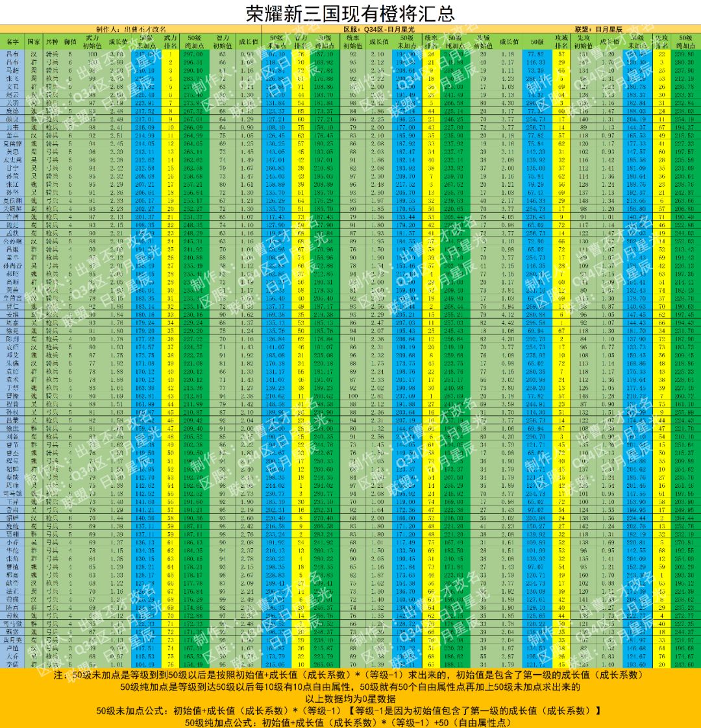Select the name cell 刘备
701x728 pixels.
(12, 437)
